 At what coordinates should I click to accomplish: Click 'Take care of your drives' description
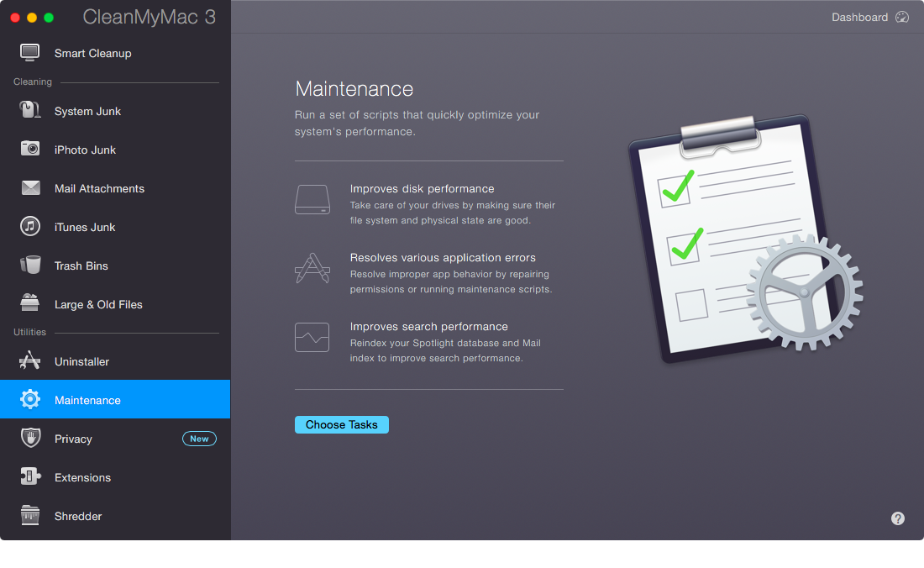(x=453, y=213)
